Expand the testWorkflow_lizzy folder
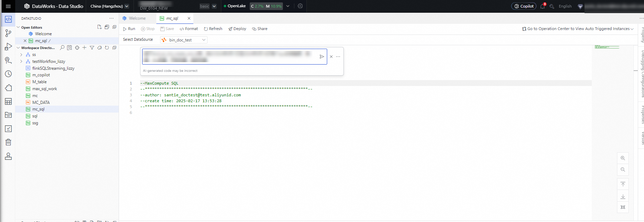The width and height of the screenshot is (644, 222). click(21, 61)
